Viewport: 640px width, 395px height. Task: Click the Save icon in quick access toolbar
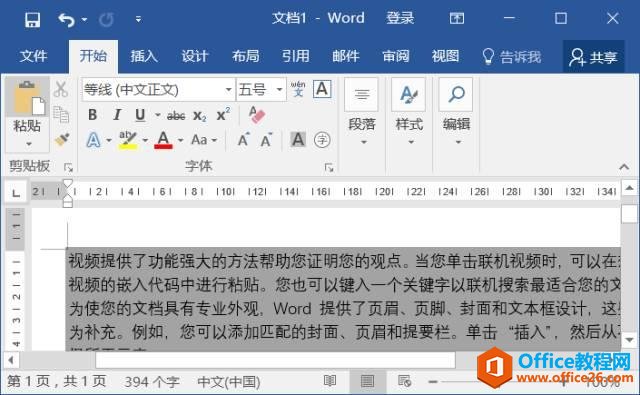32,19
